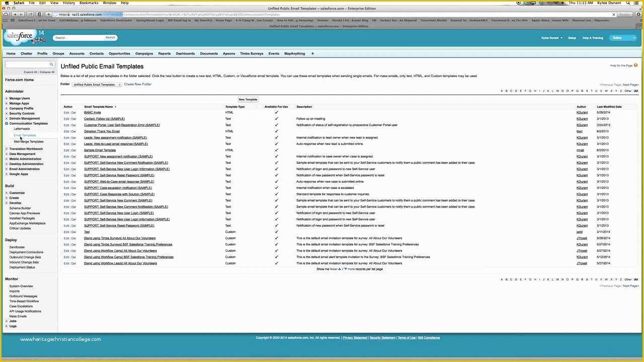The height and width of the screenshot is (362, 644).
Task: Open the Apple menu
Action: [6, 3]
